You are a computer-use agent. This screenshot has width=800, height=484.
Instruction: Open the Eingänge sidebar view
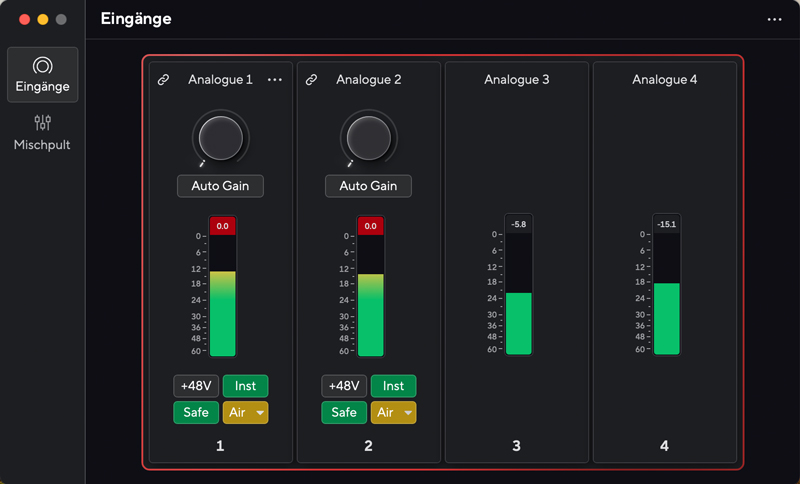click(x=42, y=75)
